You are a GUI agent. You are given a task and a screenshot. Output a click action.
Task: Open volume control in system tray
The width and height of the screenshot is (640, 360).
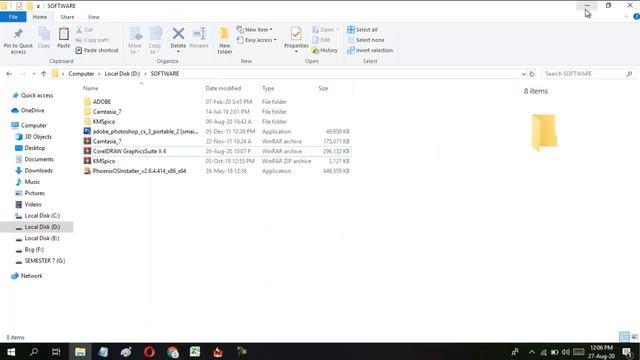565,352
